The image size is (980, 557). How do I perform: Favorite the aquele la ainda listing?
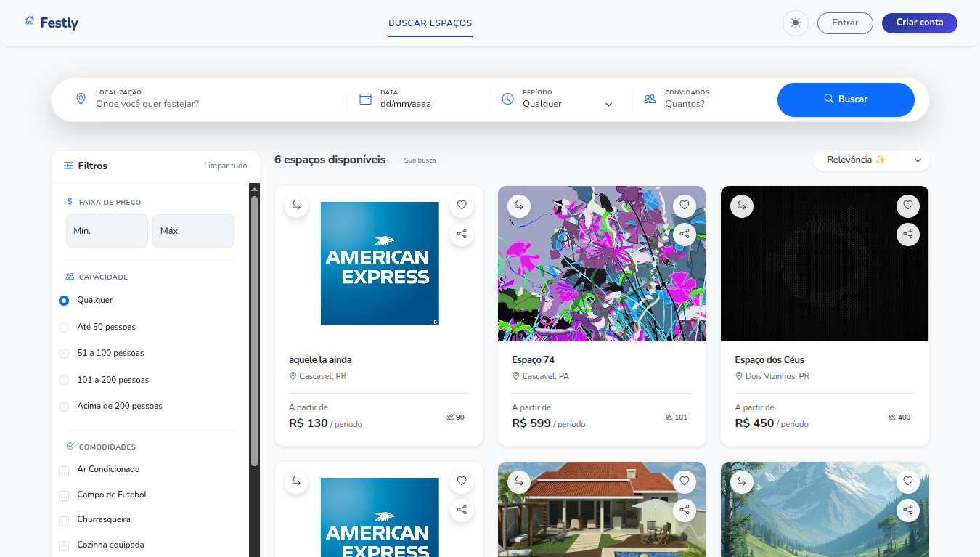pos(462,206)
